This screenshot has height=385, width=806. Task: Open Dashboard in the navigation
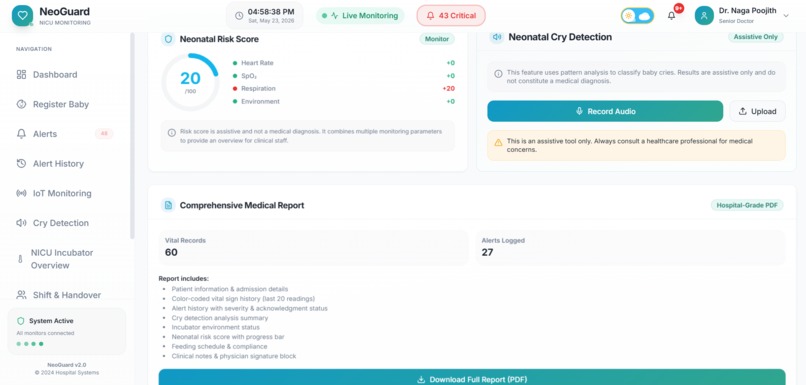click(x=67, y=75)
